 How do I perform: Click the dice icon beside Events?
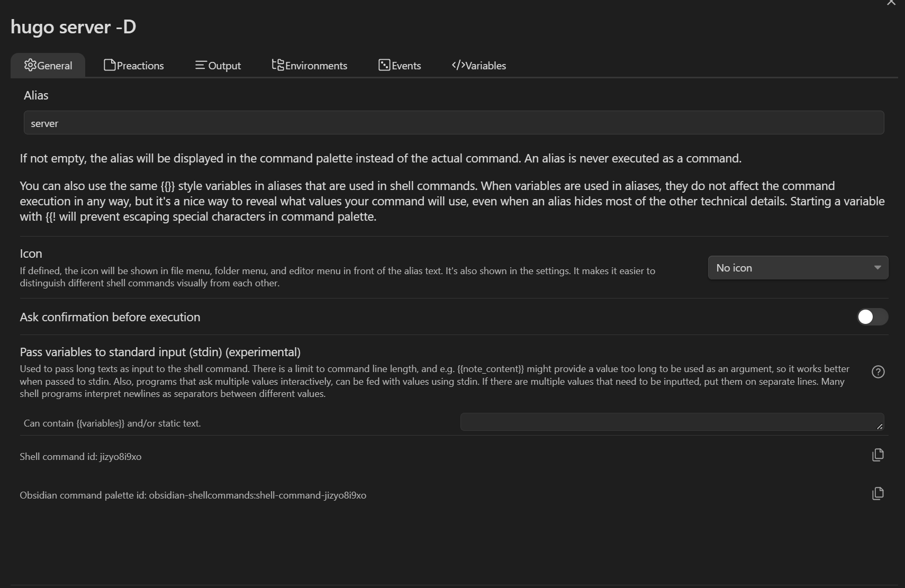384,65
